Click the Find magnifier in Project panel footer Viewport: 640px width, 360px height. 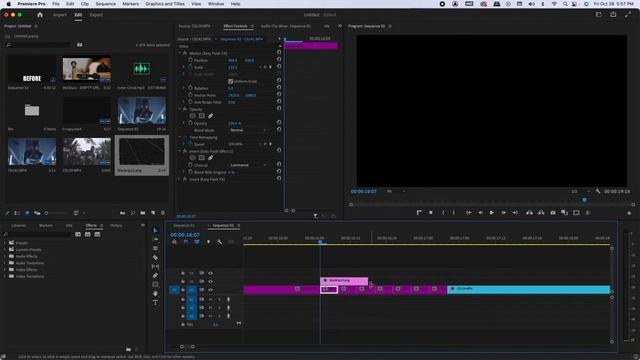[x=133, y=213]
